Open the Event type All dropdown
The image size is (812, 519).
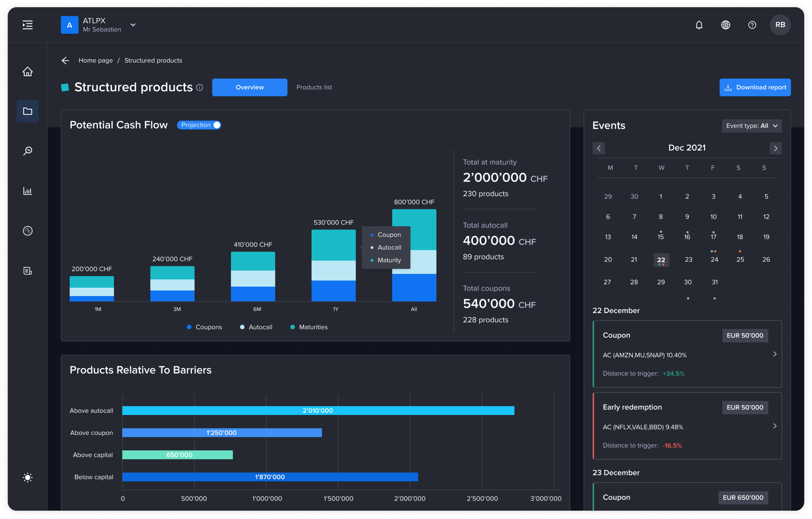(x=752, y=126)
